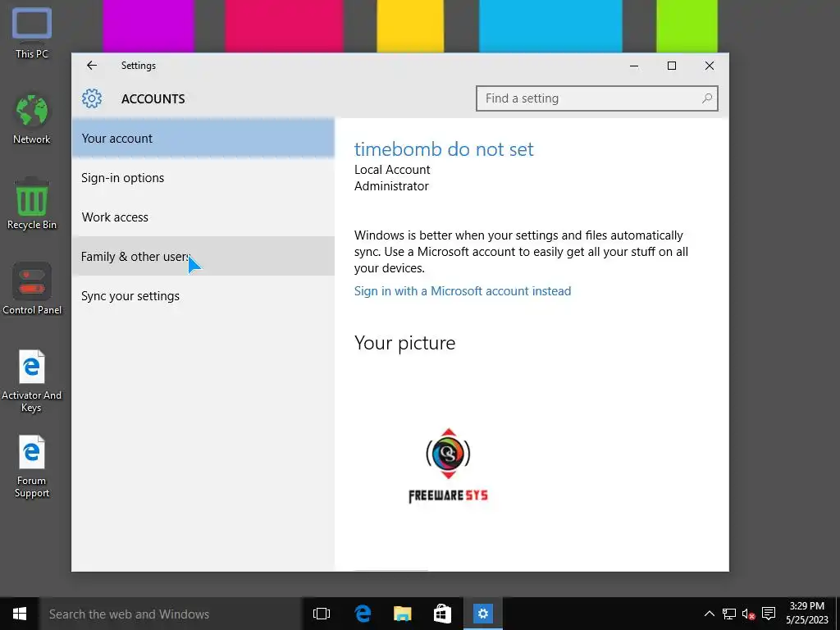Open the Windows Start menu
This screenshot has height=630, width=840.
(20, 614)
